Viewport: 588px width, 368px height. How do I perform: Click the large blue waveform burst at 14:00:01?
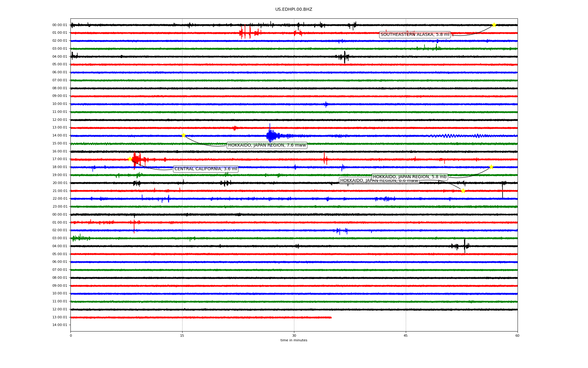tap(271, 135)
